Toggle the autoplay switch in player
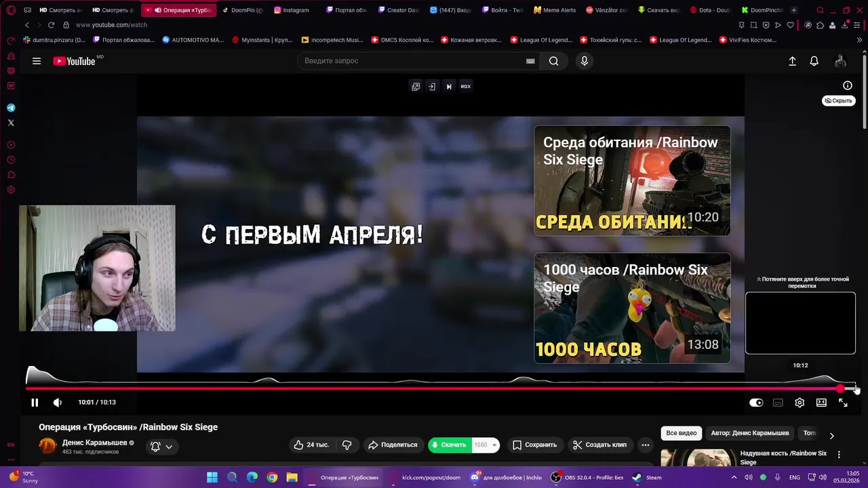Image resolution: width=868 pixels, height=488 pixels. (756, 403)
